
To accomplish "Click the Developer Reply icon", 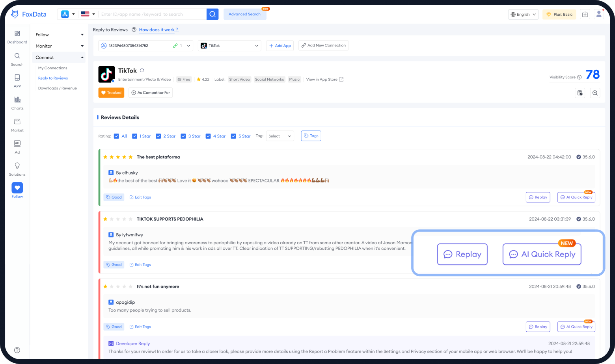I will coord(111,344).
